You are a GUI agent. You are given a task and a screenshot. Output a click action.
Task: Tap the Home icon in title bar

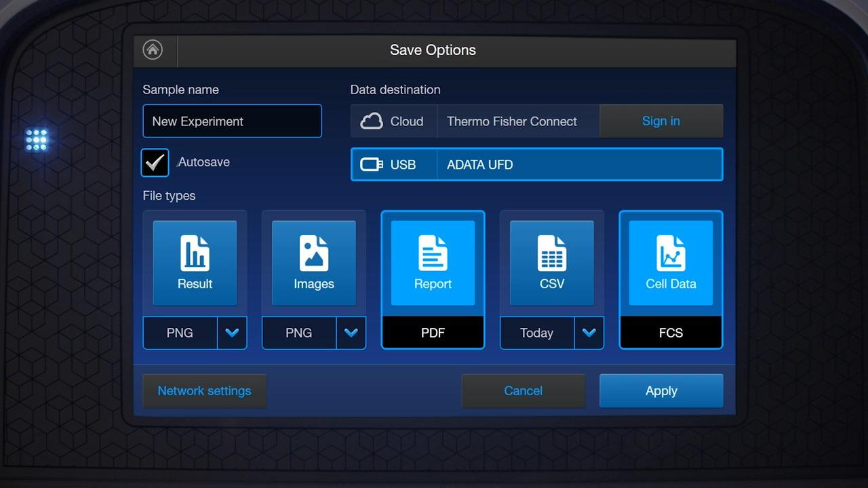153,50
